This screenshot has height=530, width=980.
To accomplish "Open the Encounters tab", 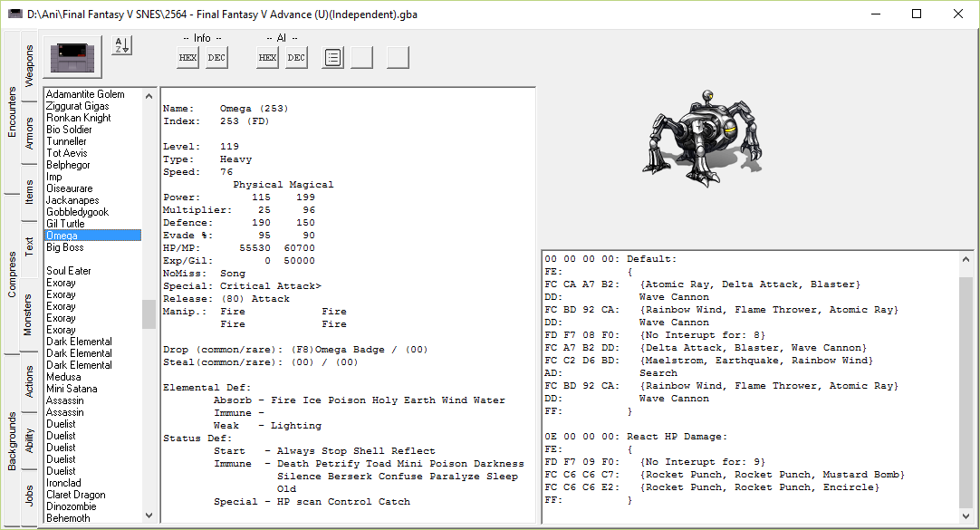I will coord(12,111).
